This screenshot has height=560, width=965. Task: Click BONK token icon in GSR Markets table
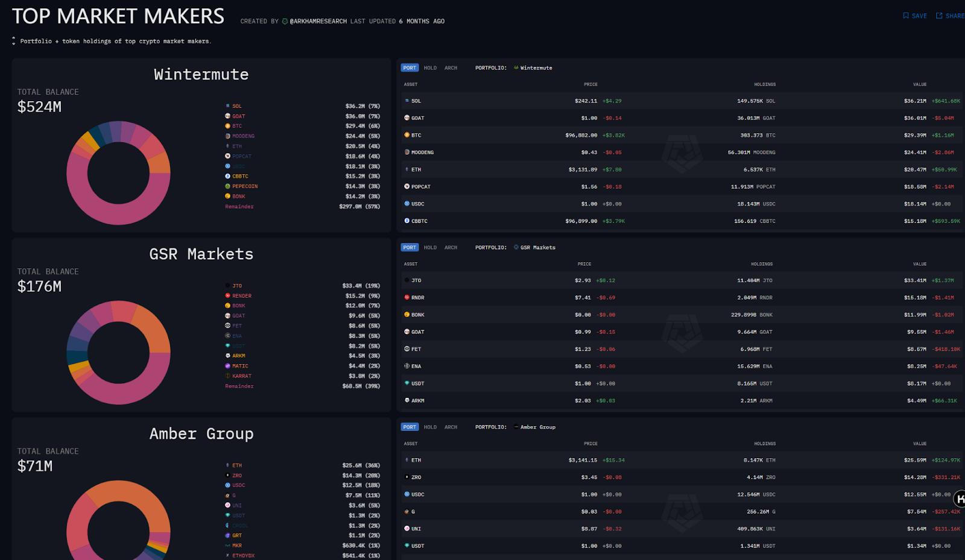407,315
